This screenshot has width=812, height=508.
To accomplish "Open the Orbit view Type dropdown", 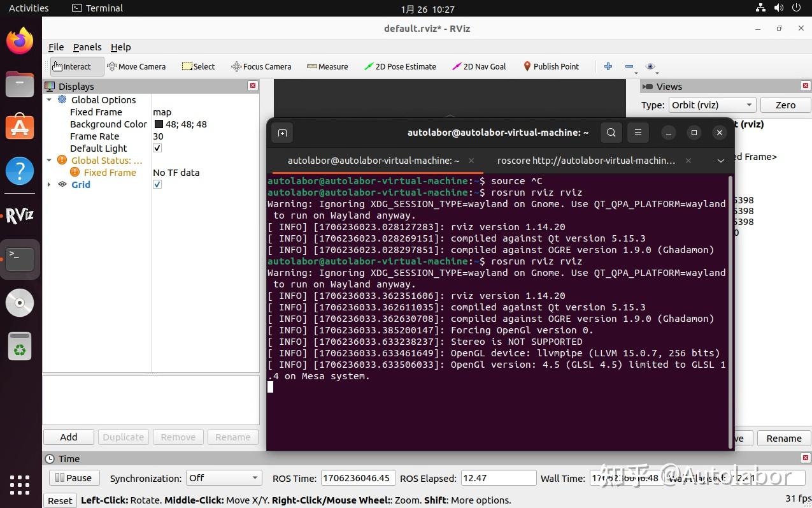I will [x=711, y=105].
